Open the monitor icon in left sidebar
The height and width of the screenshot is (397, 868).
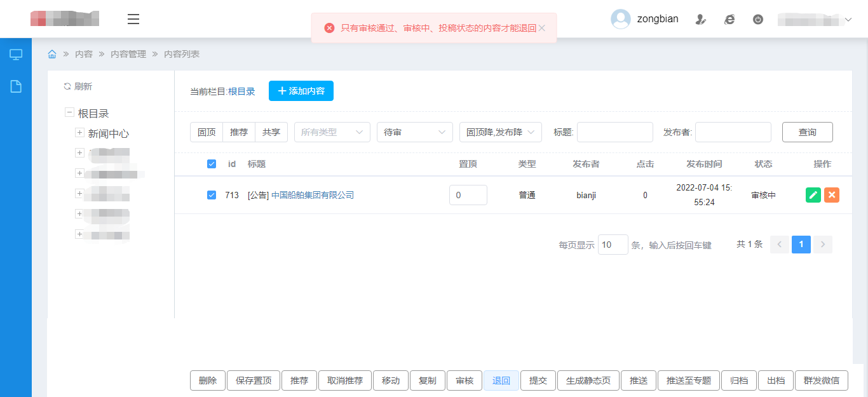tap(16, 55)
